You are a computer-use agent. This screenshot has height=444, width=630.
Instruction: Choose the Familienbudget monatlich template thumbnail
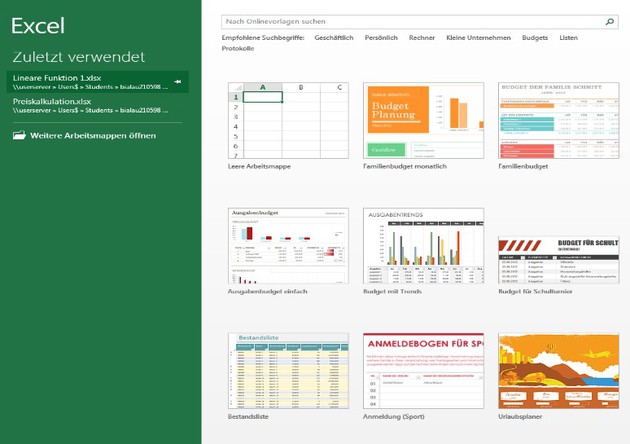click(x=423, y=121)
